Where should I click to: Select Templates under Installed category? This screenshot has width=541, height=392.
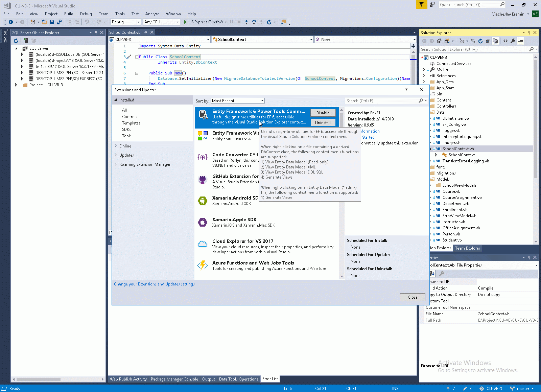[x=131, y=123]
